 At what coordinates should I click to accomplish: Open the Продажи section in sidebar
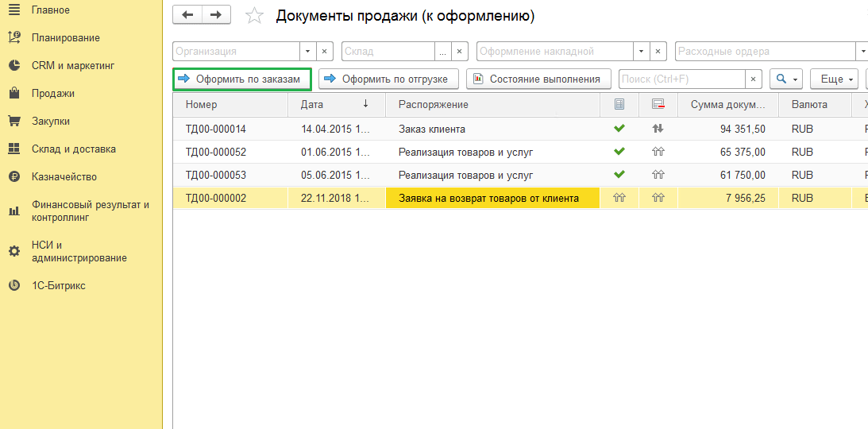[52, 94]
